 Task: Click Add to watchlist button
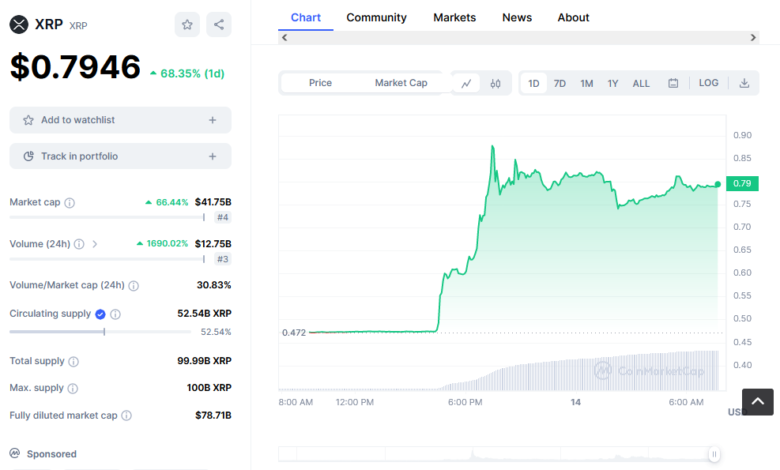tap(120, 120)
